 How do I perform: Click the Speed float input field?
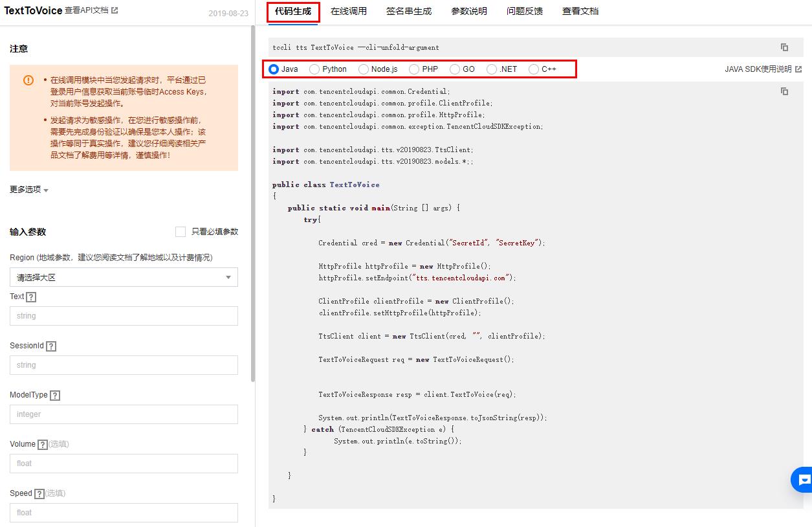pos(124,513)
